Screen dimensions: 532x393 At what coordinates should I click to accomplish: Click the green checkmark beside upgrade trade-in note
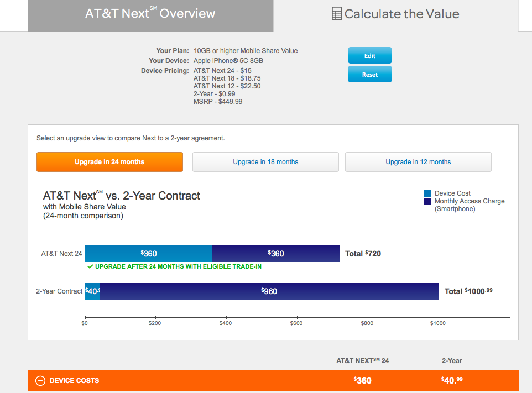(x=90, y=266)
